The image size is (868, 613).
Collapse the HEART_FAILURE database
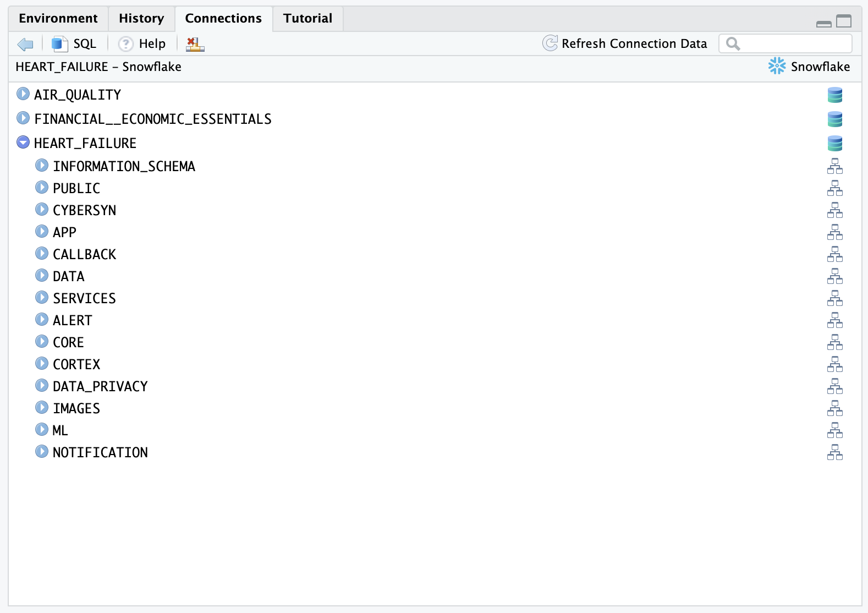[23, 142]
